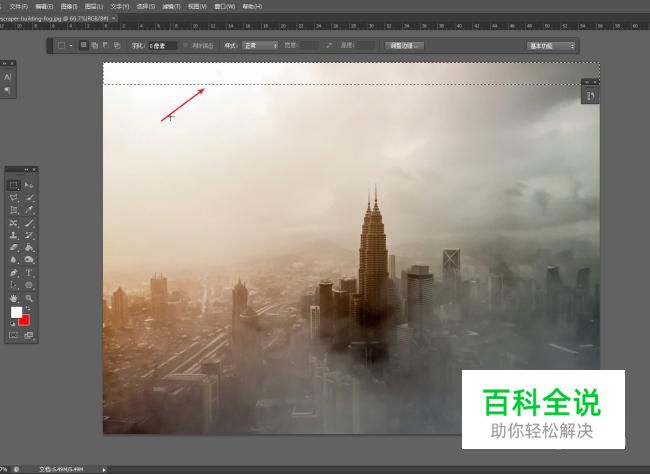Image resolution: width=650 pixels, height=474 pixels.
Task: Select the Polygonal Lasso tool
Action: coord(14,197)
